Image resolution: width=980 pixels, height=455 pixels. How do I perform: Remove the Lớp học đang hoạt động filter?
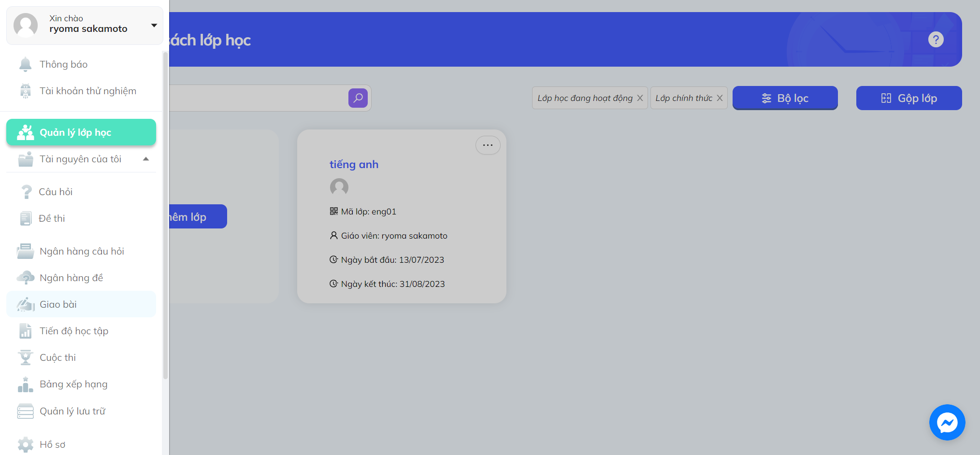tap(640, 98)
